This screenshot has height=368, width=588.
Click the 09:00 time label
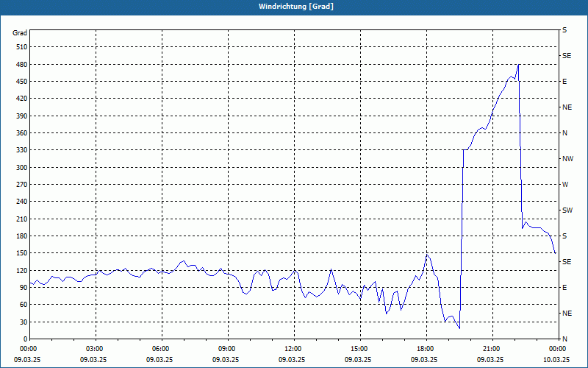click(x=228, y=349)
